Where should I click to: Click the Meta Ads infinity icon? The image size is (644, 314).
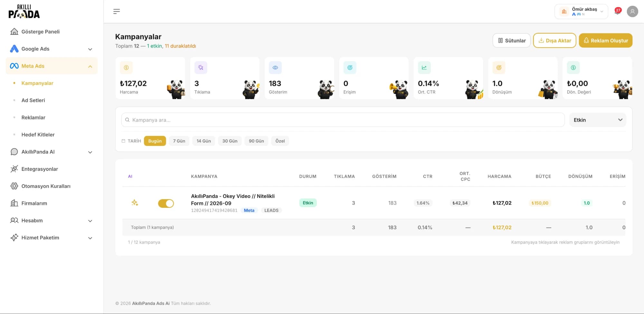[14, 66]
